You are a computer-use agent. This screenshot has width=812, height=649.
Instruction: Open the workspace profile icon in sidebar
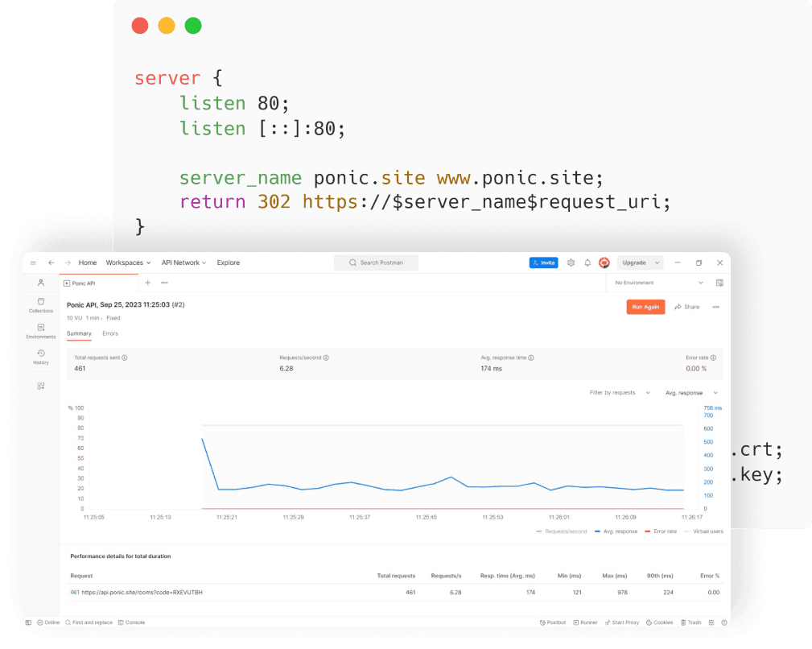pos(41,283)
